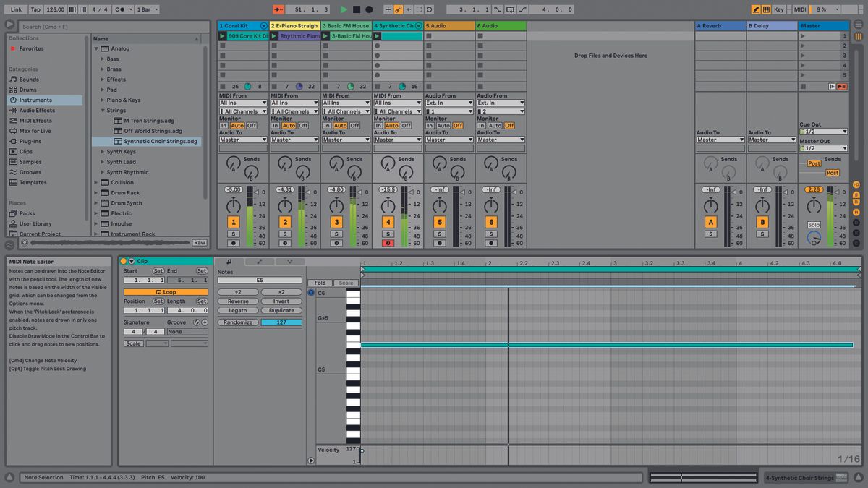Click the Hot-Swap Groove icon
The image size is (868, 488).
coord(197,322)
